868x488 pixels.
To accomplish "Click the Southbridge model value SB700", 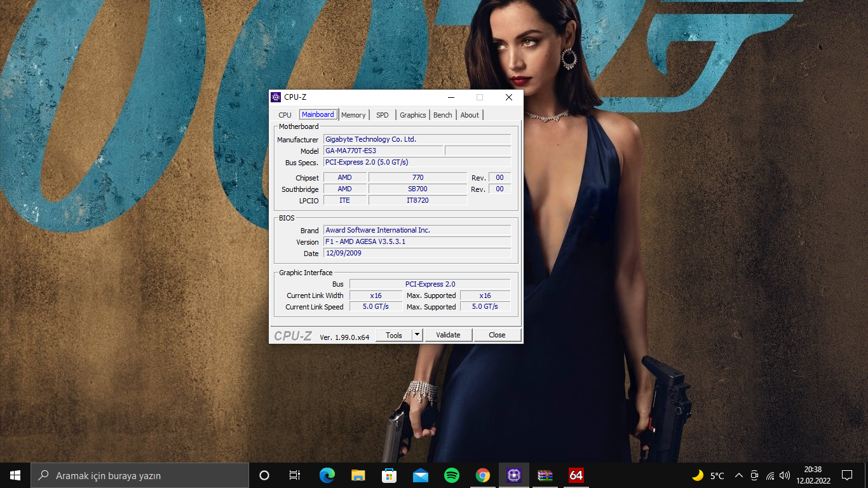I will (x=417, y=189).
